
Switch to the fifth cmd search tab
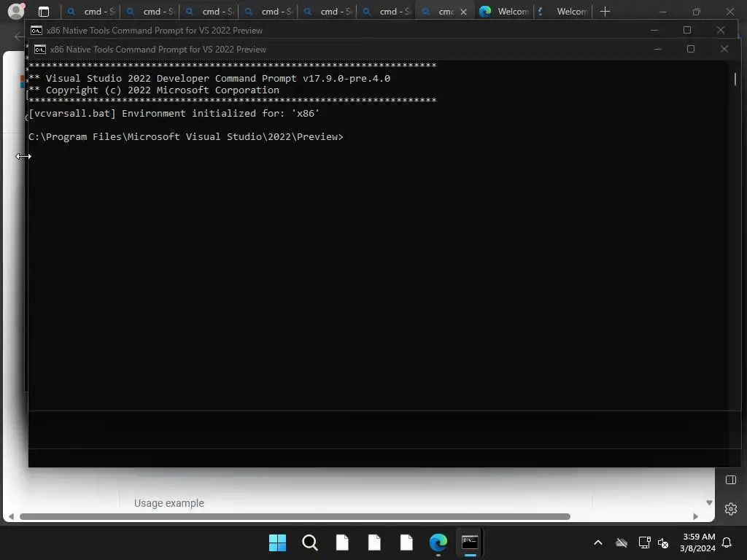click(x=327, y=12)
